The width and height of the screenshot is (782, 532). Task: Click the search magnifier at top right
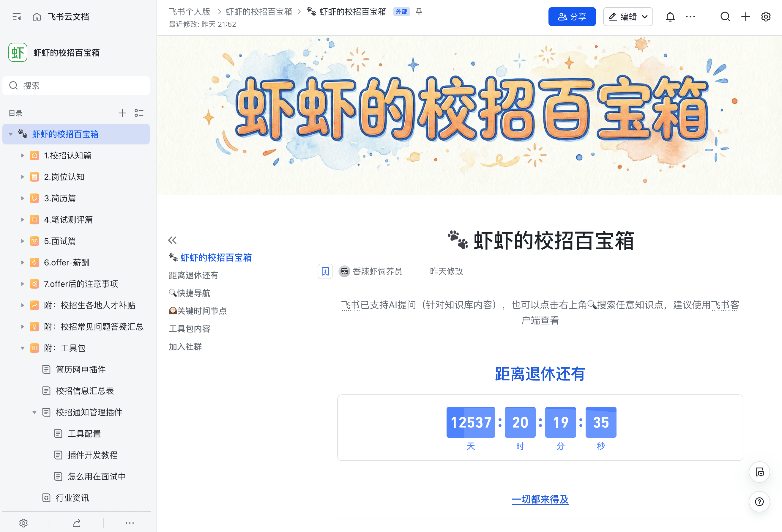click(725, 16)
